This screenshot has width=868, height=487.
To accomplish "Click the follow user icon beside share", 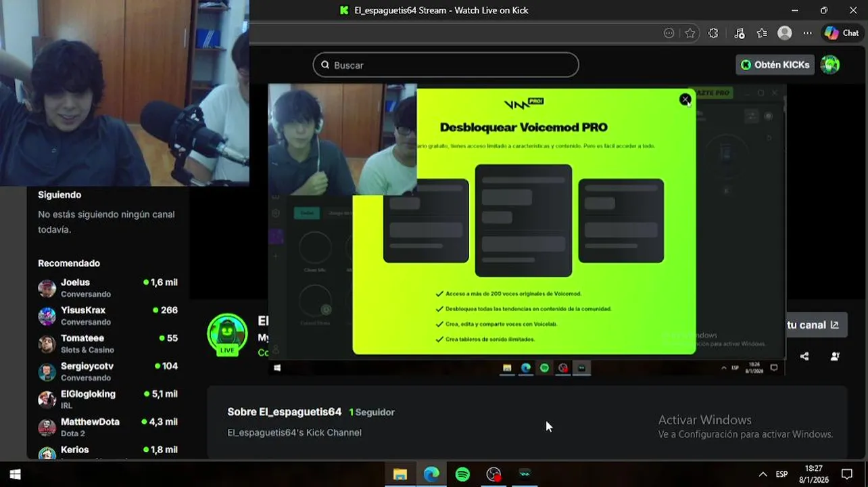I will 835,356.
